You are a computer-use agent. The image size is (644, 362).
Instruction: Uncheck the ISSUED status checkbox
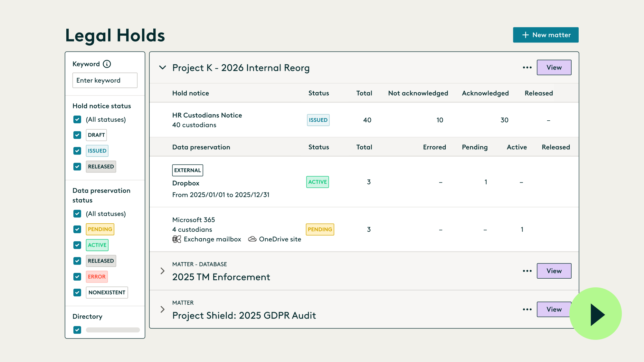pos(77,151)
